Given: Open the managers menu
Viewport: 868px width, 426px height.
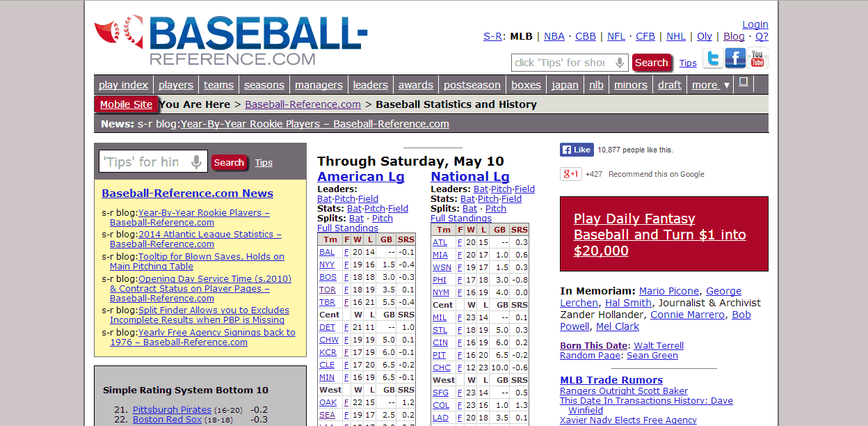Looking at the screenshot, I should [x=319, y=85].
